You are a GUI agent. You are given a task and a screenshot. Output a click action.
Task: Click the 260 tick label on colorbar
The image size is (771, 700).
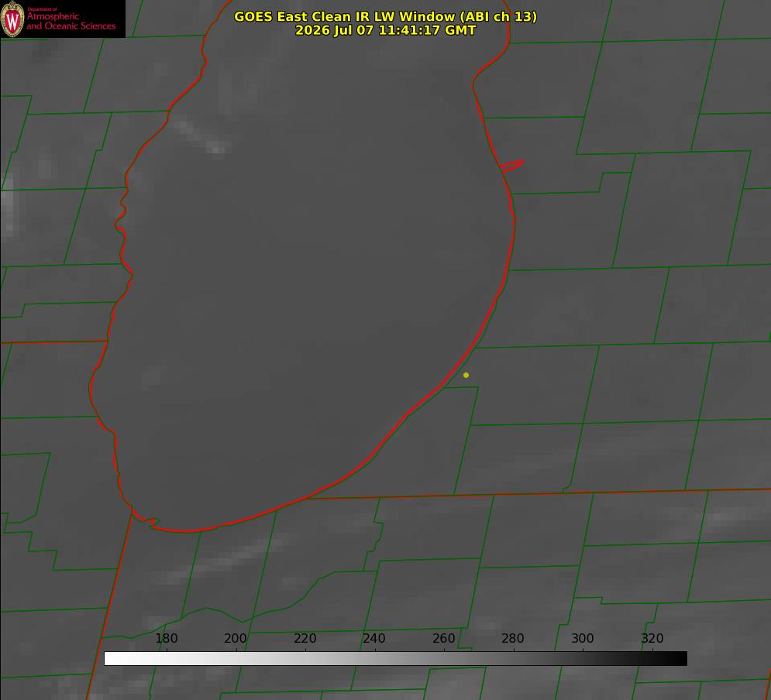pos(443,638)
